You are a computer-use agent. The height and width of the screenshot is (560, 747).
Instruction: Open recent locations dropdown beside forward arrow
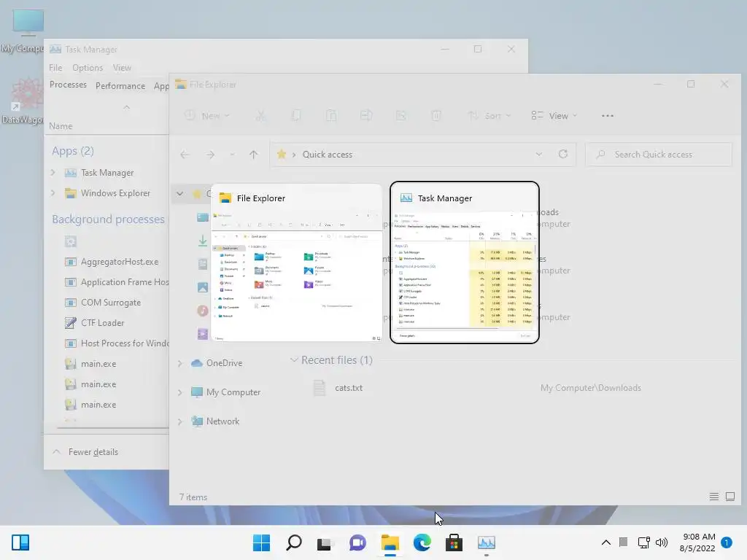pyautogui.click(x=232, y=155)
